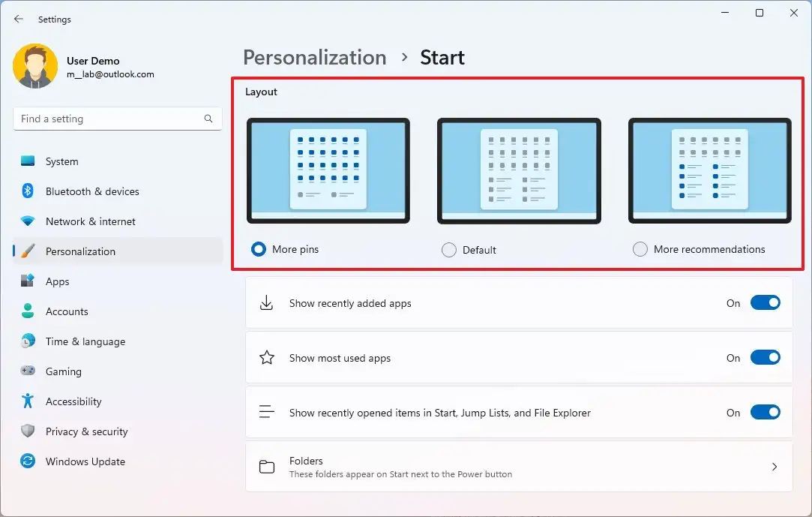Open the Apps icon in sidebar
Image resolution: width=812 pixels, height=517 pixels.
coord(28,281)
